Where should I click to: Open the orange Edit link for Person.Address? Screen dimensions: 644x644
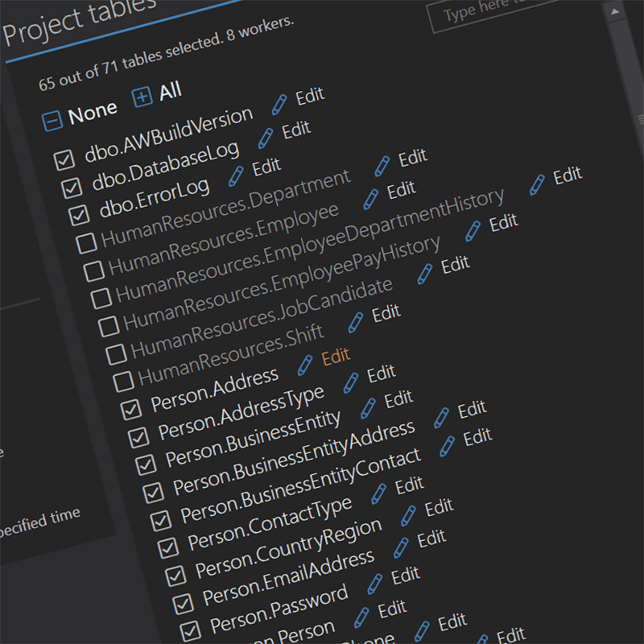tap(336, 356)
